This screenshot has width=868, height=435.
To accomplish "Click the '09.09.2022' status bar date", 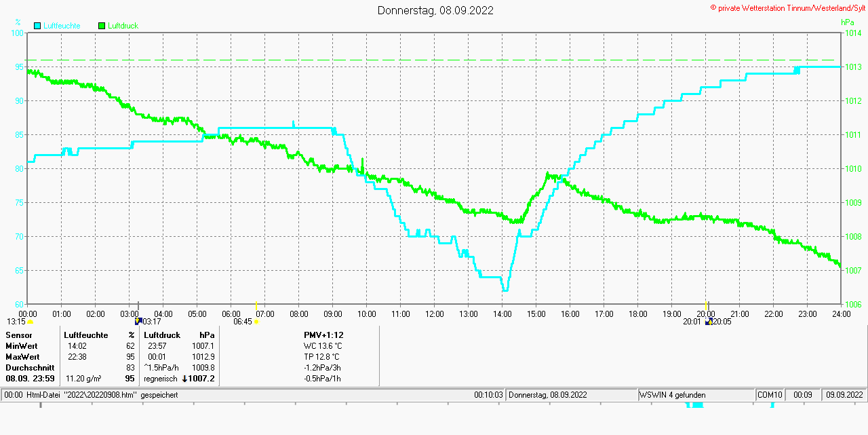I will 844,395.
